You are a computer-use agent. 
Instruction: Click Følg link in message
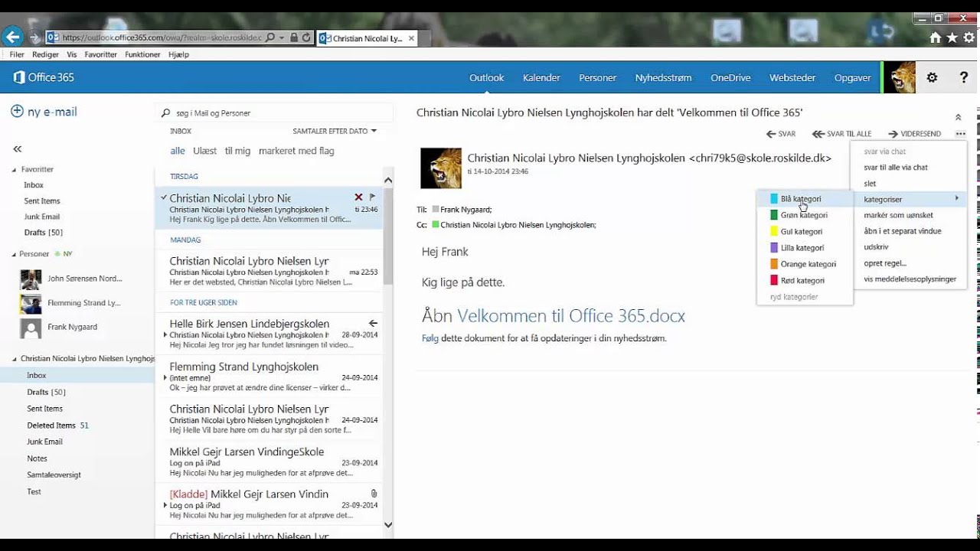pos(430,337)
